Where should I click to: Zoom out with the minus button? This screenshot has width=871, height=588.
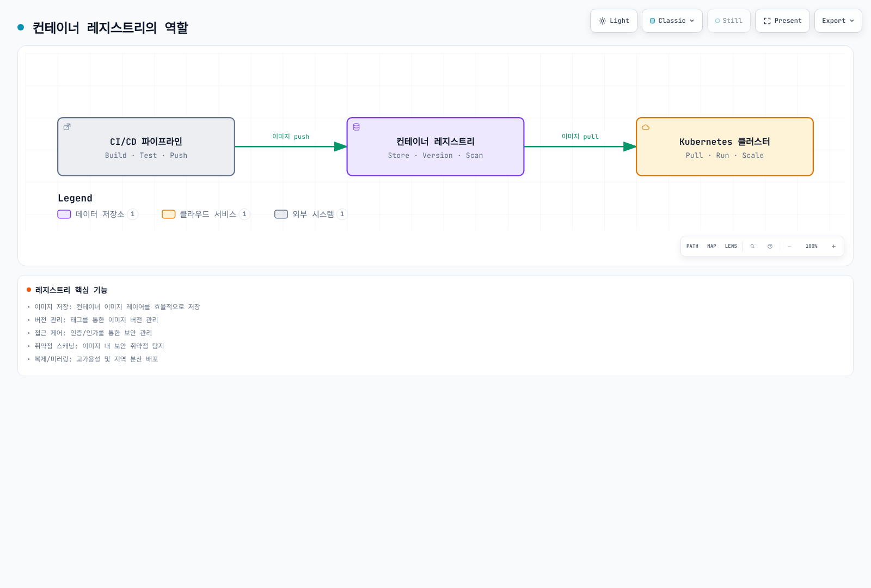[x=789, y=246]
